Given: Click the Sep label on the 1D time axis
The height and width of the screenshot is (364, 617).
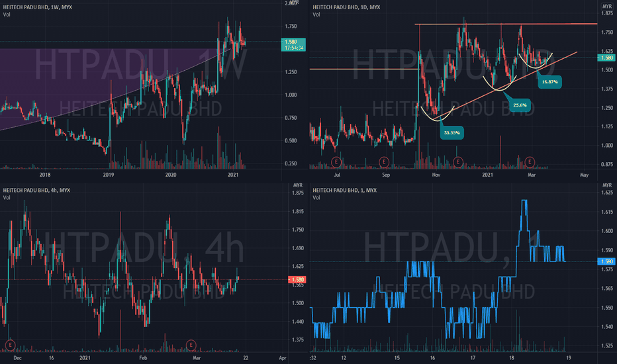Looking at the screenshot, I should click(x=385, y=175).
